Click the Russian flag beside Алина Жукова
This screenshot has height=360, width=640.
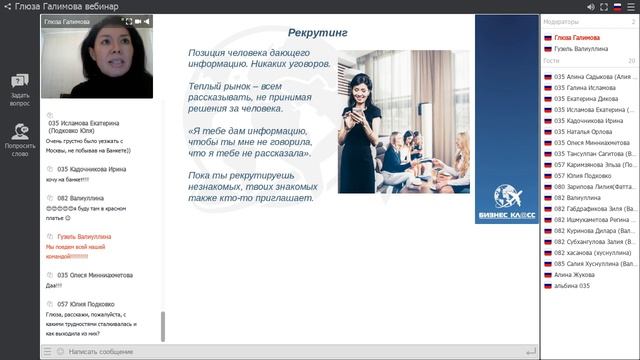548,275
